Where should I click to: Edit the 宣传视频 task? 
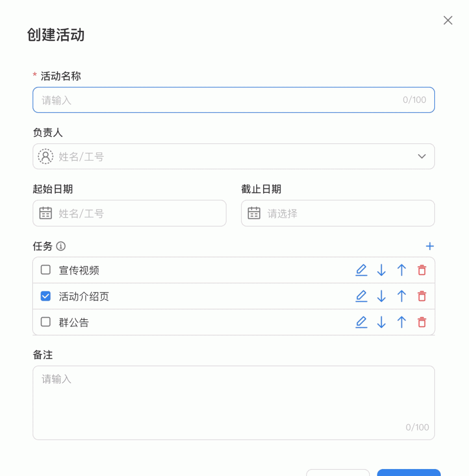point(361,270)
